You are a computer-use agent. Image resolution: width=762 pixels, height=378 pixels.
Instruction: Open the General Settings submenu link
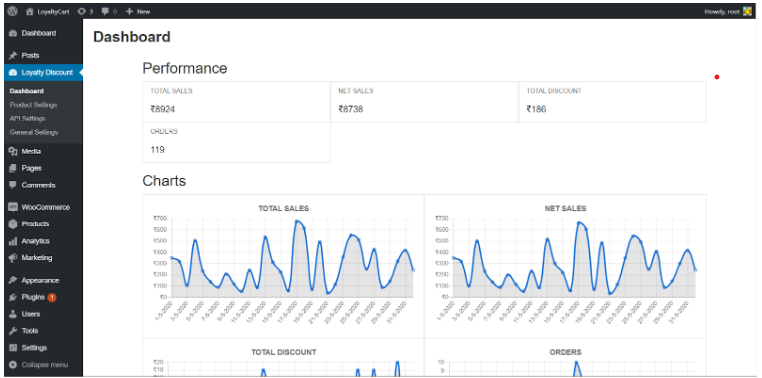[x=34, y=132]
